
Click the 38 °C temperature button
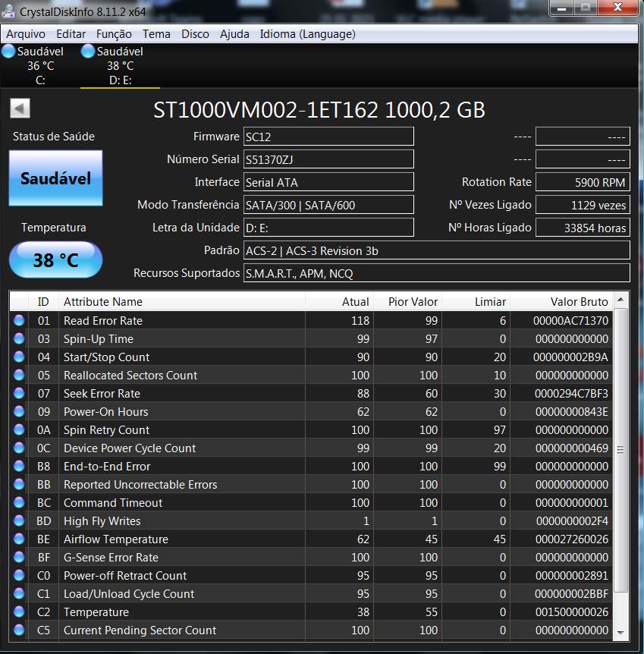click(55, 259)
